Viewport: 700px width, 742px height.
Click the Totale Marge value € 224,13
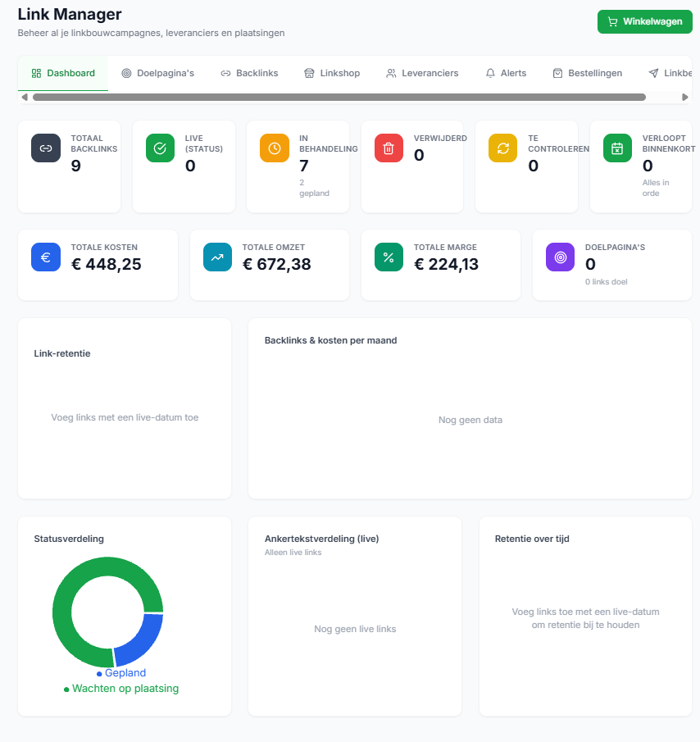446,264
